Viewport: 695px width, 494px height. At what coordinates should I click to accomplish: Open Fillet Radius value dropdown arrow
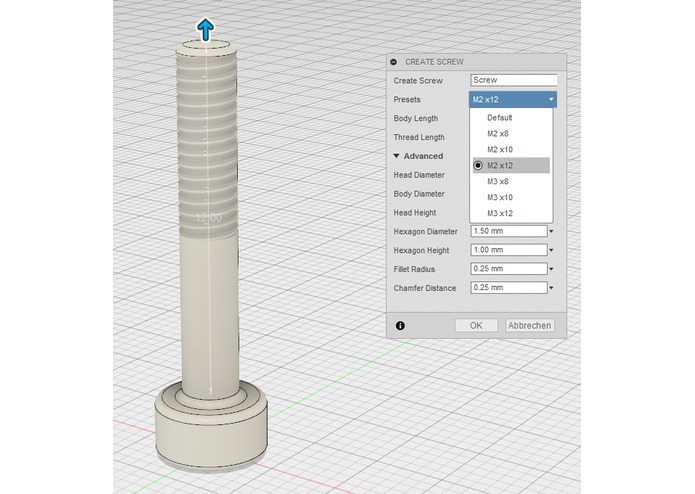[551, 269]
